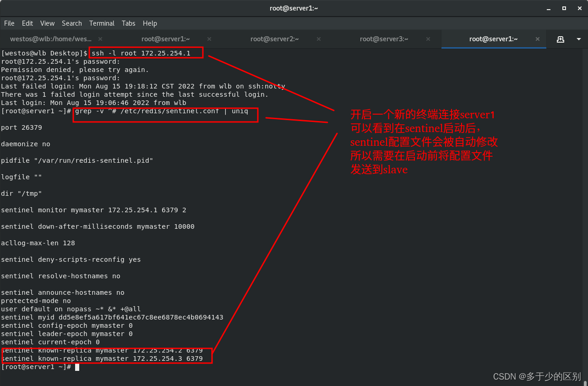Click the 'Permission denied, please try again' line
588x386 pixels.
[75, 70]
